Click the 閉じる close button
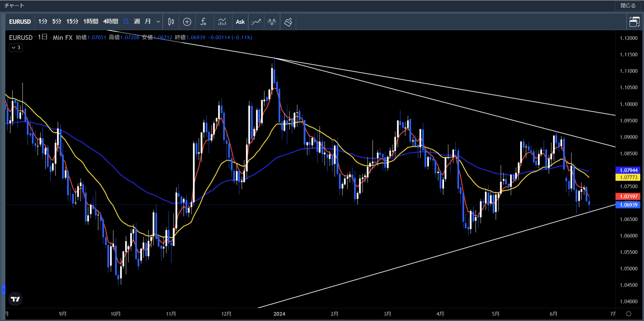Viewport: 644px width, 321px height. [x=628, y=6]
